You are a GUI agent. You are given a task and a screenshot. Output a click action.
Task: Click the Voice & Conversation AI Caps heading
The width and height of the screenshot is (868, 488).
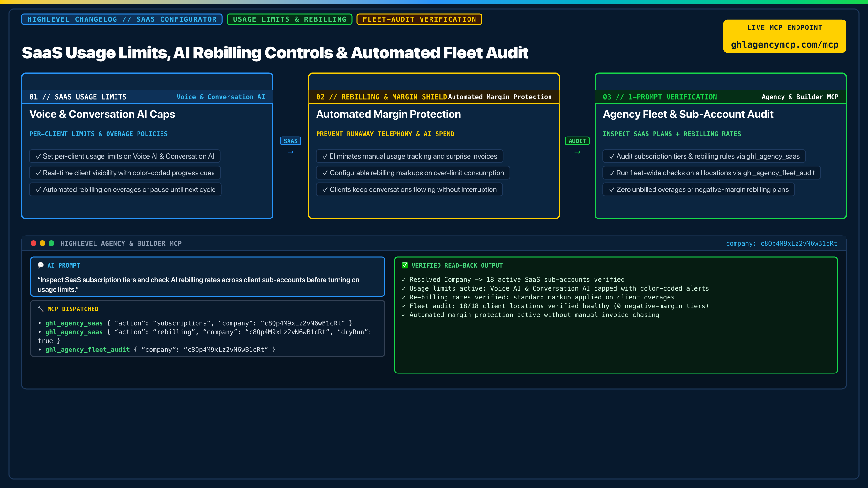click(102, 114)
